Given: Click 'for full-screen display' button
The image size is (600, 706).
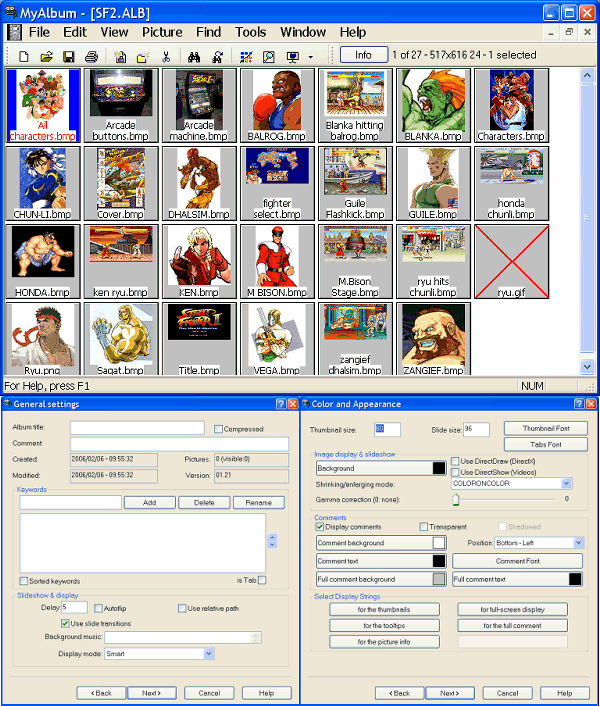Looking at the screenshot, I should (513, 610).
